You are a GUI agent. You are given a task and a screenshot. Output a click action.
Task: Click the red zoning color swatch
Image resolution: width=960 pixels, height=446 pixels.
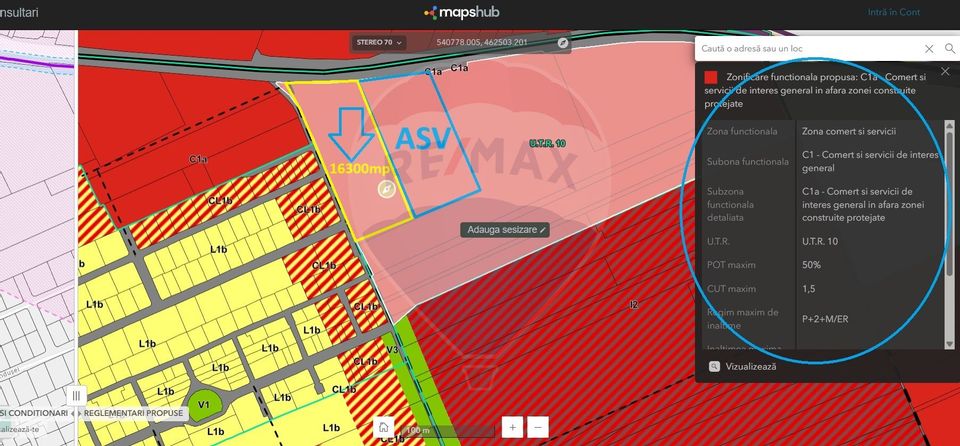pyautogui.click(x=710, y=77)
